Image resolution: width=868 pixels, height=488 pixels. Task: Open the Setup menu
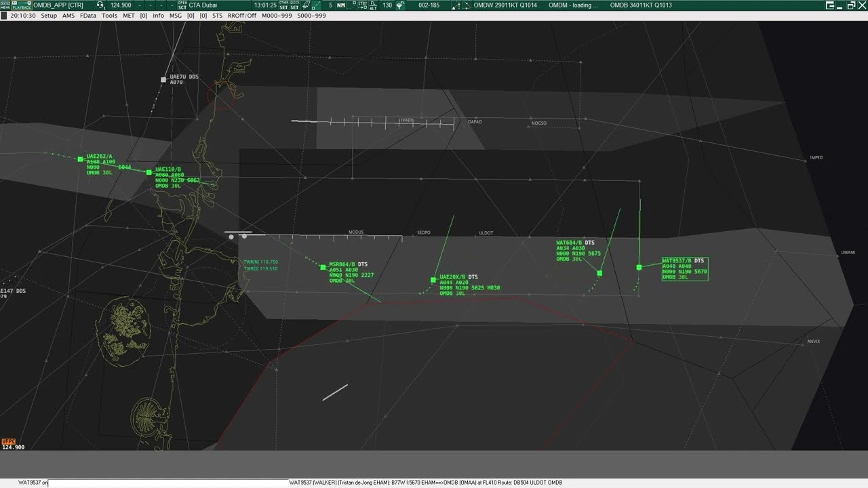(x=49, y=15)
